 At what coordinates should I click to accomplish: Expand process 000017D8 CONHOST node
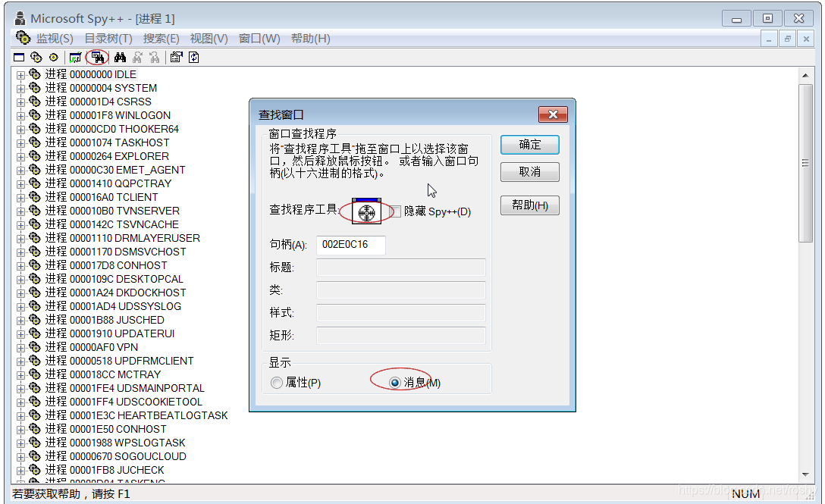point(20,266)
